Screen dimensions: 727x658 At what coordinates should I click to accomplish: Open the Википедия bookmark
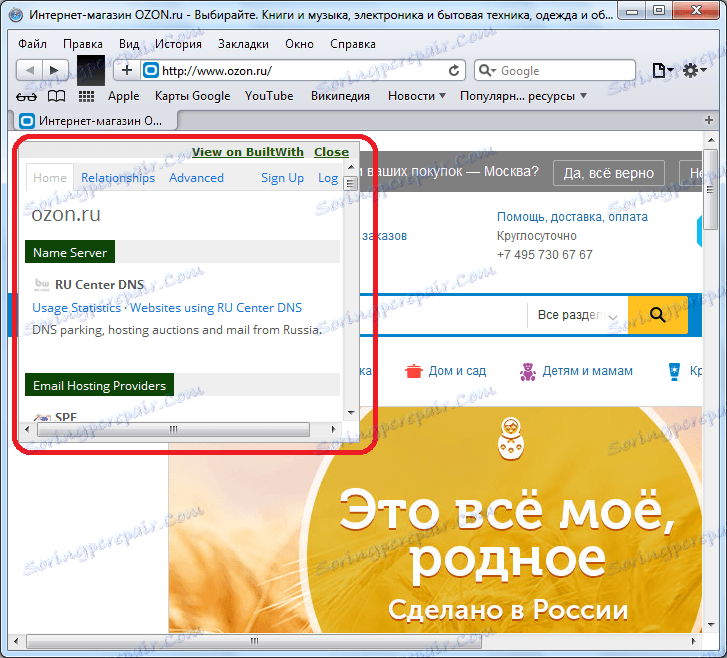pos(340,96)
